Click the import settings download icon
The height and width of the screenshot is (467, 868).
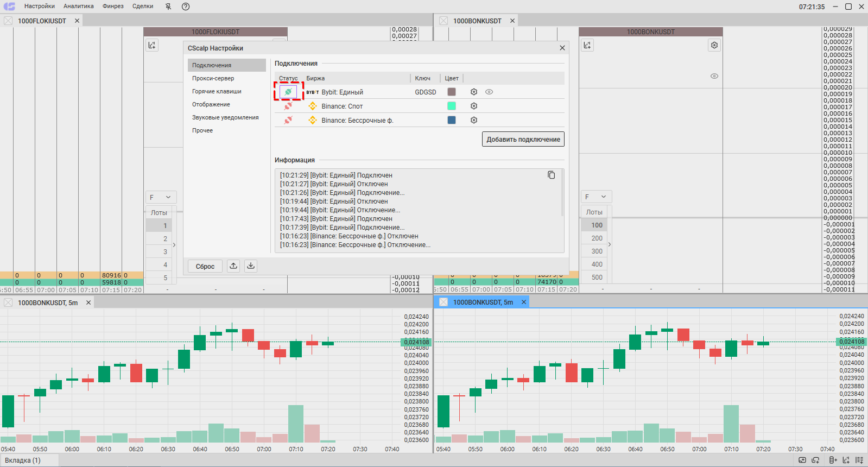click(251, 266)
